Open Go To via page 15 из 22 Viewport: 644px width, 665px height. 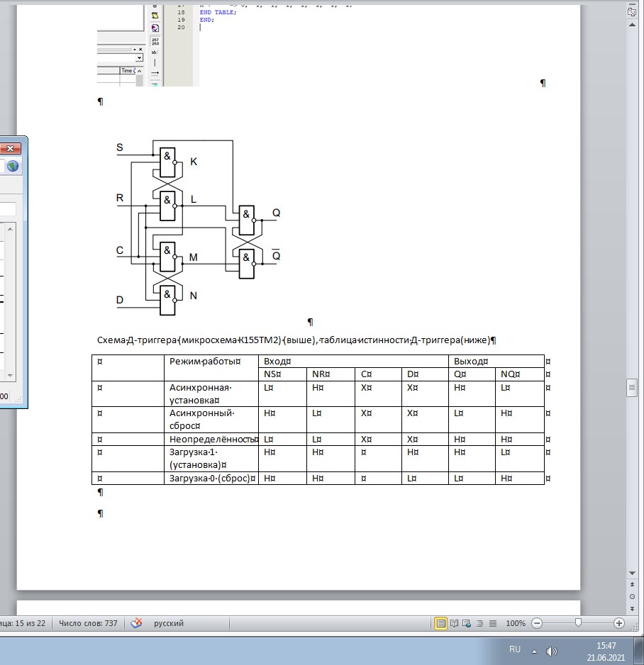(23, 623)
